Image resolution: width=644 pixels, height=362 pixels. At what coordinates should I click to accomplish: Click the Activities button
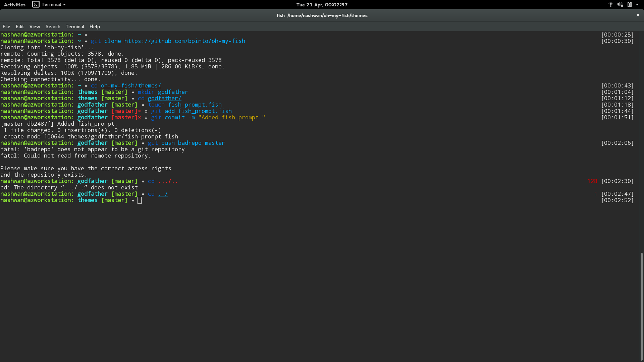[15, 5]
